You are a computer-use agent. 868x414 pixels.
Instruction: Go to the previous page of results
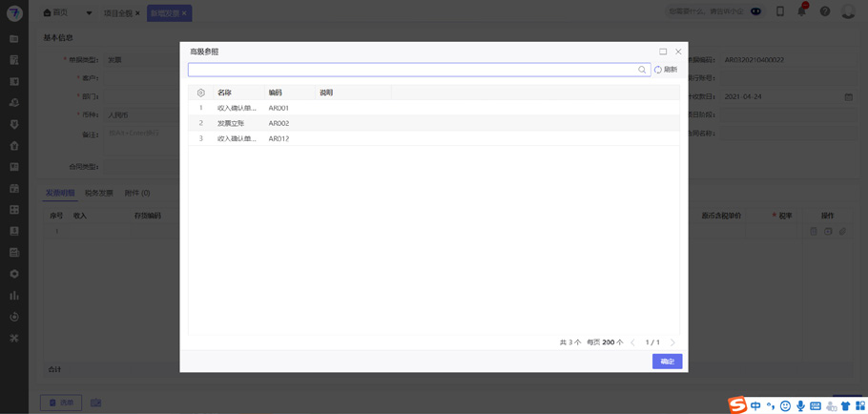(x=632, y=342)
